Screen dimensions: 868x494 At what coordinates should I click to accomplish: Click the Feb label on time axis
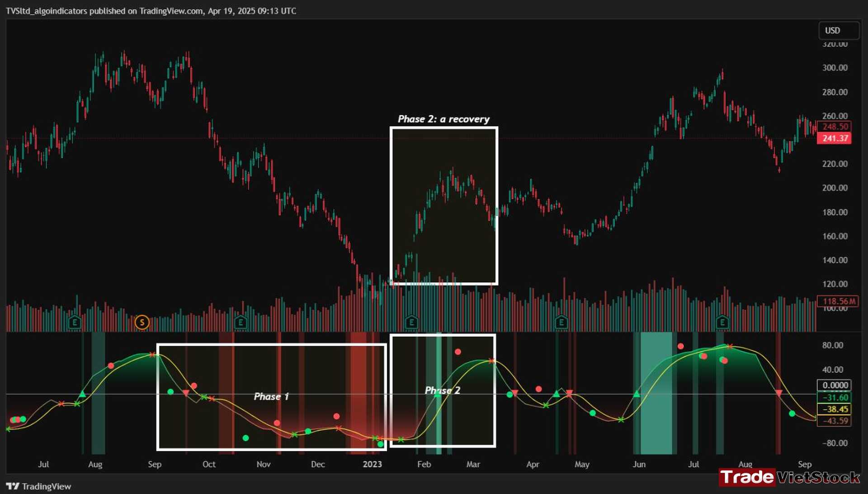[x=424, y=464]
